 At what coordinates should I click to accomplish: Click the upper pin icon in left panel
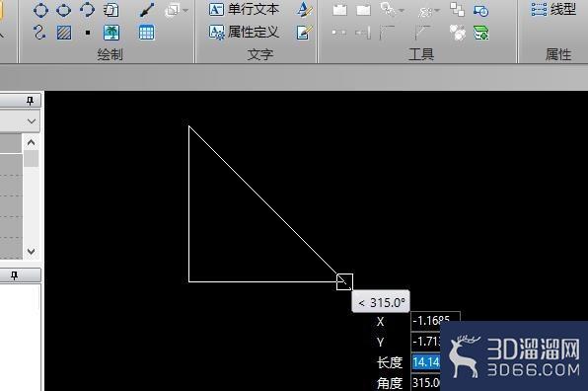coord(30,101)
